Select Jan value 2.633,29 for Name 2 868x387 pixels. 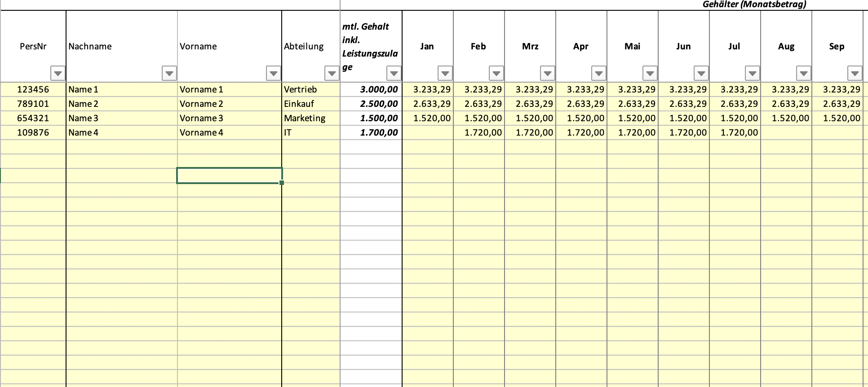(428, 104)
